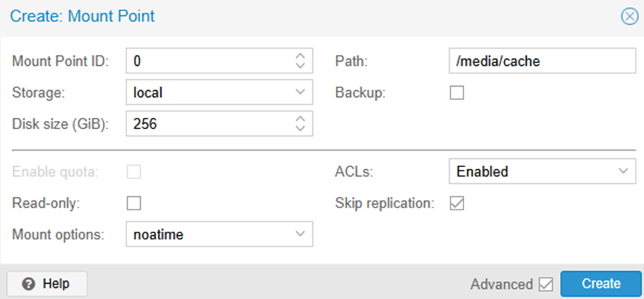Decrease the Mount Point ID value
Screen dimensions: 644x299
pos(300,65)
